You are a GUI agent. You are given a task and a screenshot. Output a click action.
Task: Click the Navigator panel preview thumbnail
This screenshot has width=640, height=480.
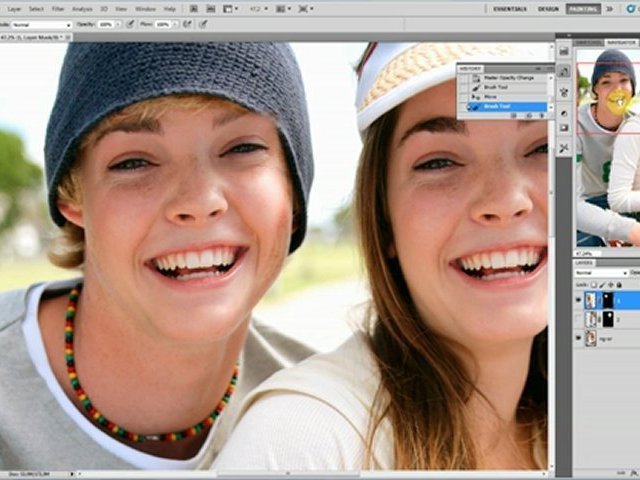(608, 145)
